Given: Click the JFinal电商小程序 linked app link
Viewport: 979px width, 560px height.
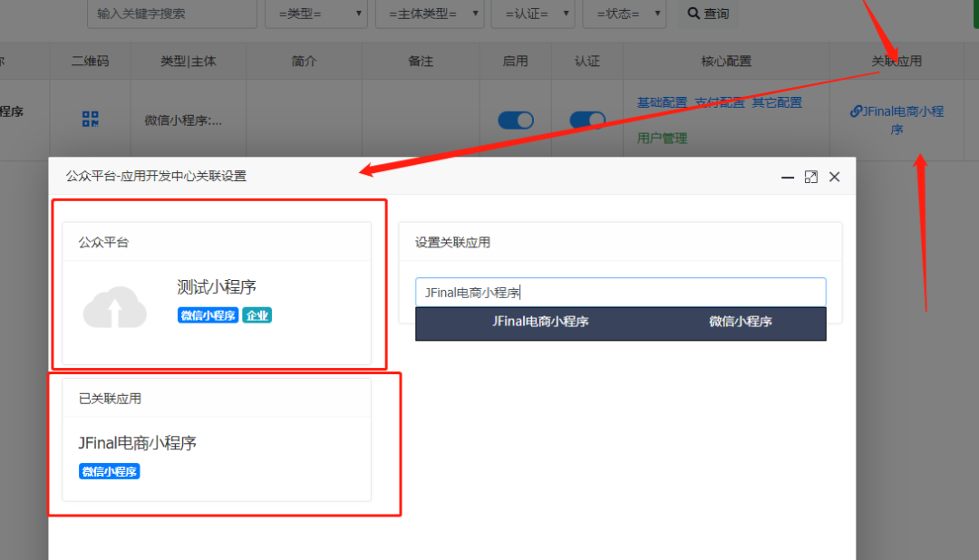Looking at the screenshot, I should tap(897, 120).
